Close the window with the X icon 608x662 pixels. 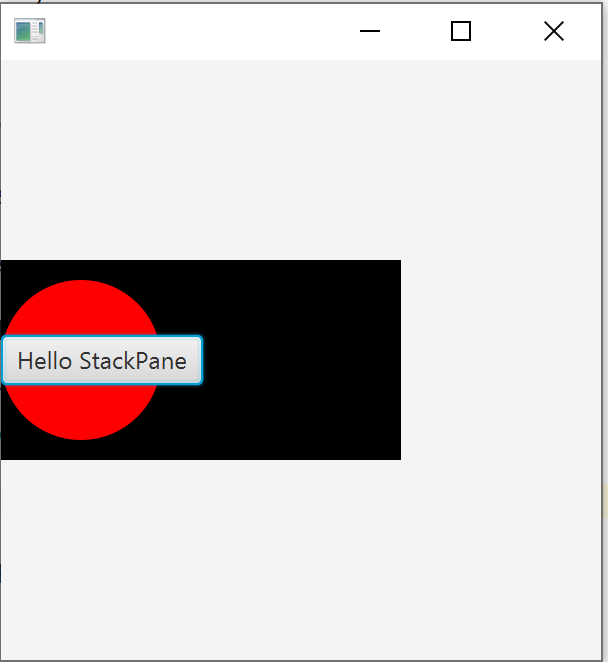pyautogui.click(x=553, y=32)
